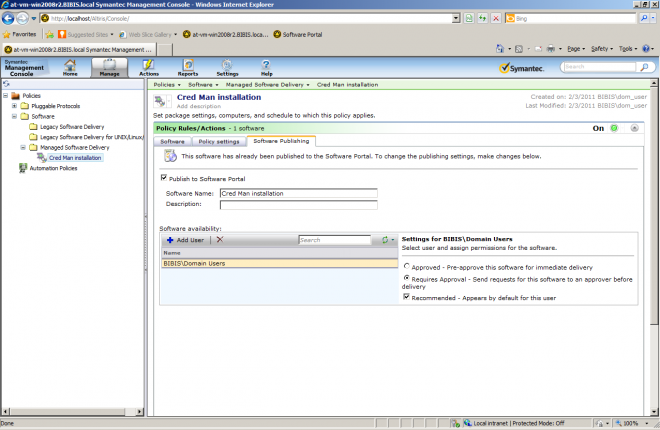
Task: Click the Description input field
Action: [298, 205]
